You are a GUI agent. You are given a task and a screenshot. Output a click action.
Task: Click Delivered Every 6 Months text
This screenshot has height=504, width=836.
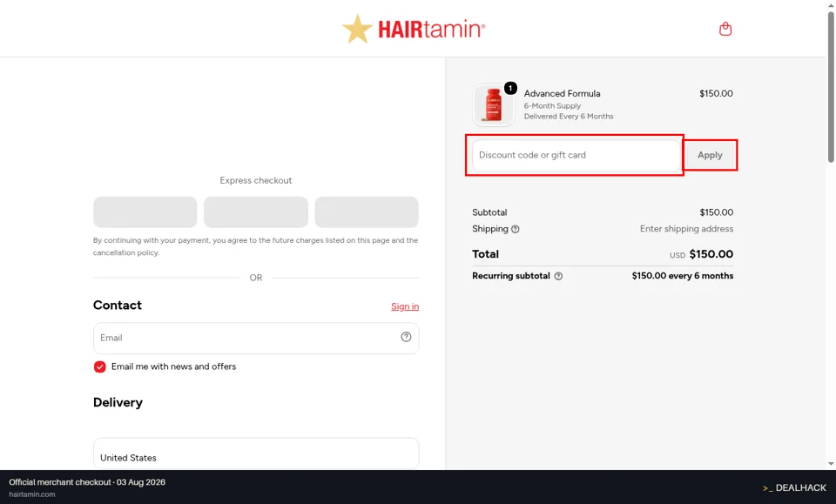pyautogui.click(x=569, y=116)
